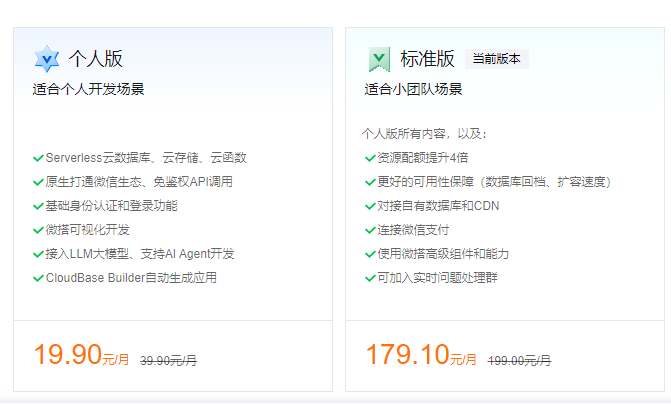
Task: Click the checkmark beside 微搭可视化开发
Action: pos(38,230)
